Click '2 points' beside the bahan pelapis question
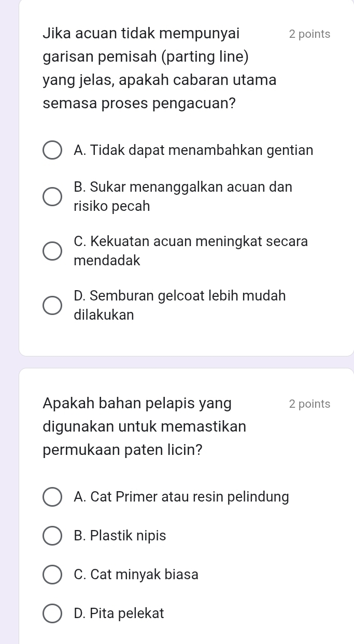Image resolution: width=354 pixels, height=644 pixels. coord(309,404)
